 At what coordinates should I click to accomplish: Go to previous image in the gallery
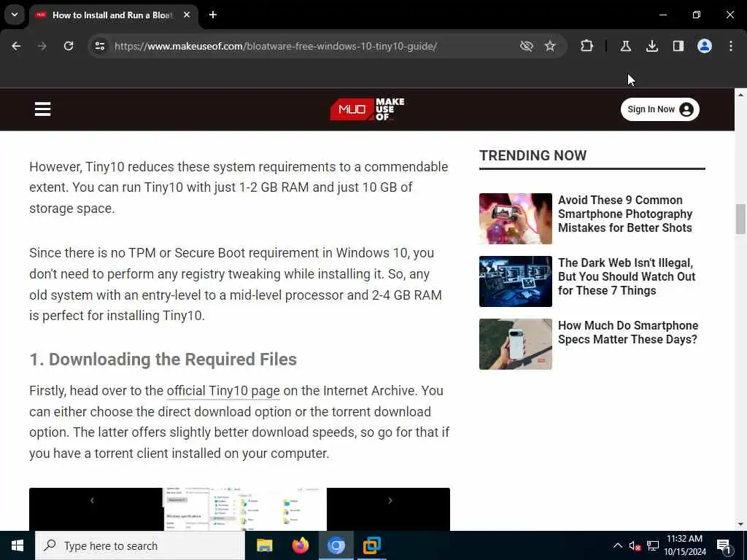pyautogui.click(x=92, y=500)
